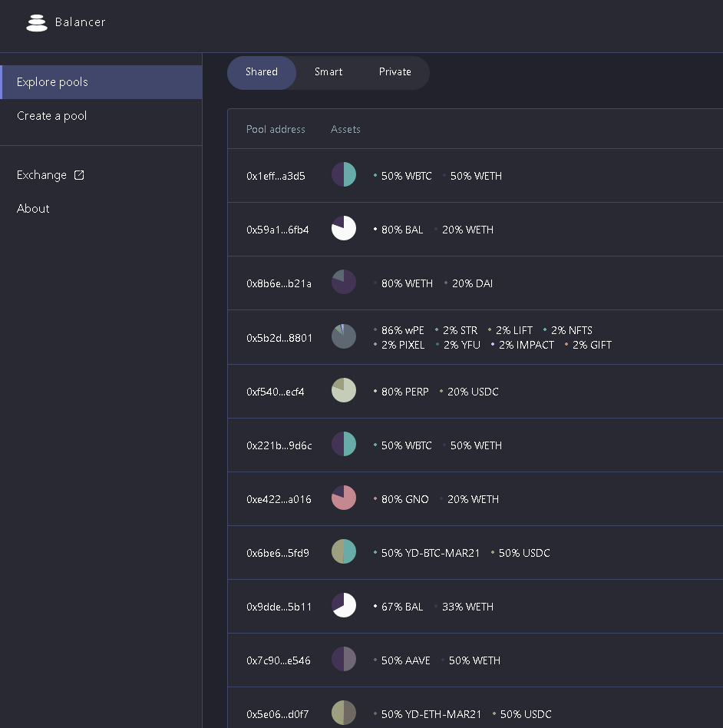This screenshot has height=728, width=723.
Task: Click the 80% BAL asset label
Action: 402,230
